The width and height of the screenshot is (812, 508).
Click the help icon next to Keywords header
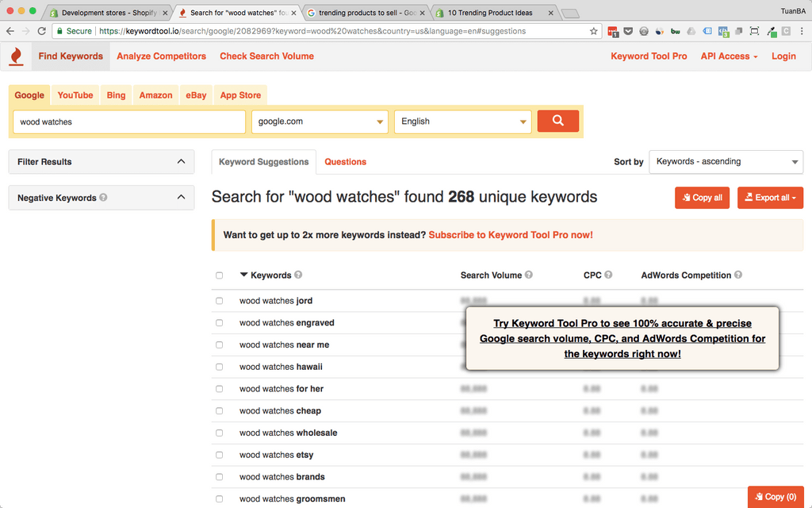[x=298, y=275]
